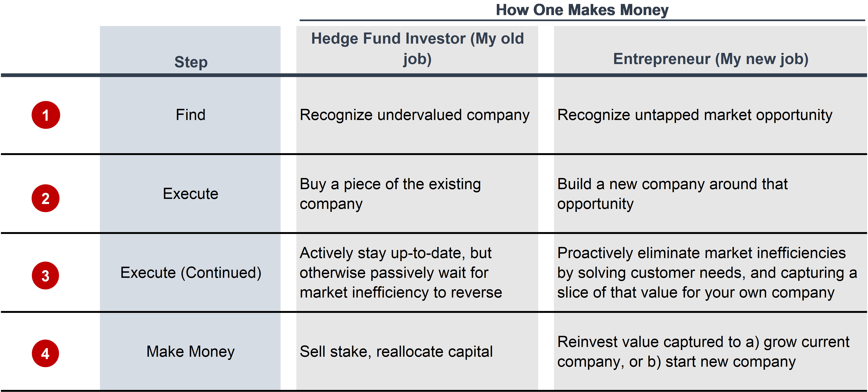Click the red circle numbered 4
The image size is (868, 392).
click(x=46, y=353)
